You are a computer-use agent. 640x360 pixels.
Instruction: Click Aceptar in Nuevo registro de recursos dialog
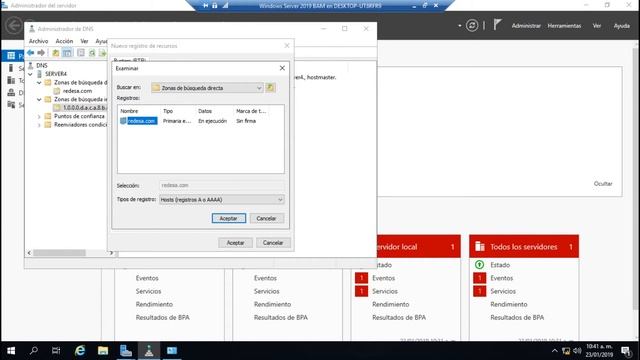pos(235,242)
